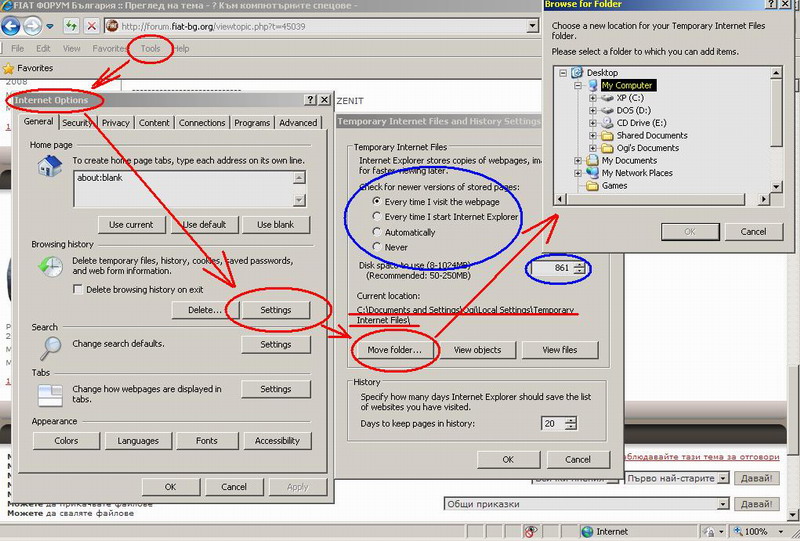Click the Search magnifier icon
The height and width of the screenshot is (541, 800).
click(x=51, y=348)
